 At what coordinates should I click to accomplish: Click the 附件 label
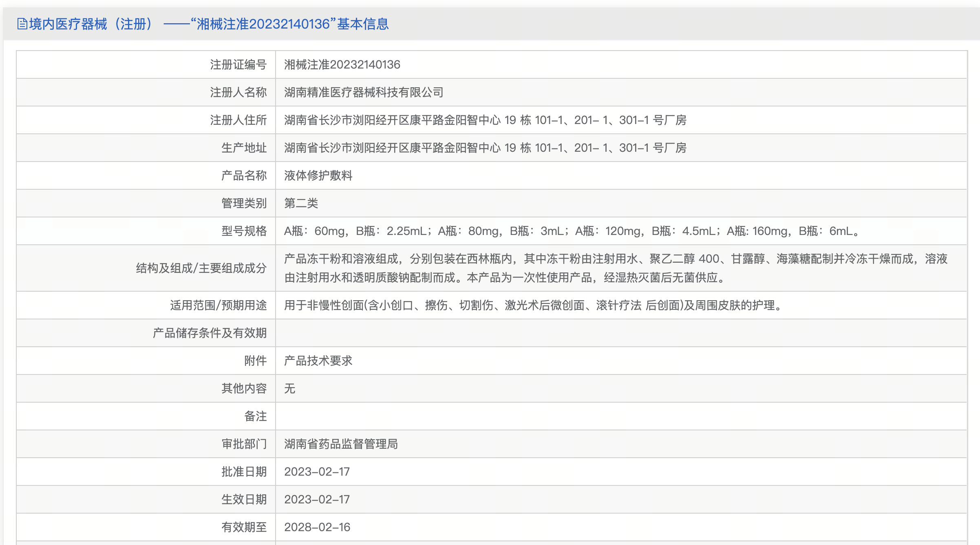click(x=255, y=361)
